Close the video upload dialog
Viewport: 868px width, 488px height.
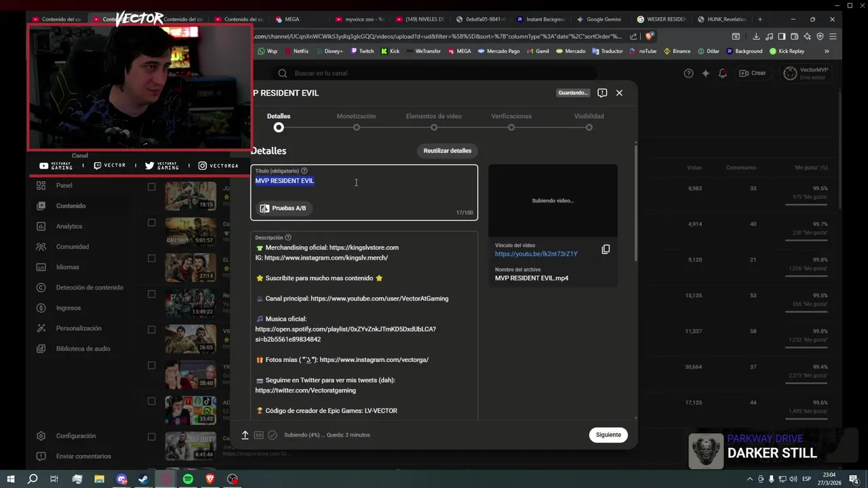coord(619,93)
